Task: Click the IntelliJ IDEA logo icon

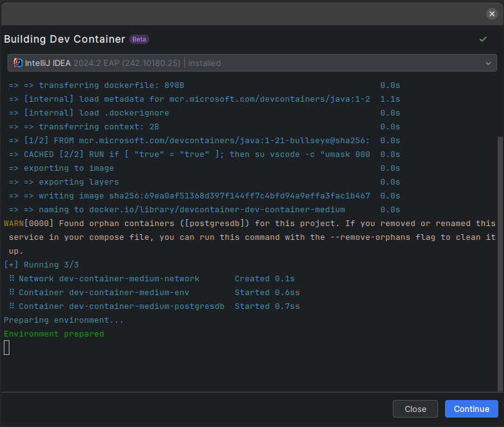Action: (x=18, y=63)
